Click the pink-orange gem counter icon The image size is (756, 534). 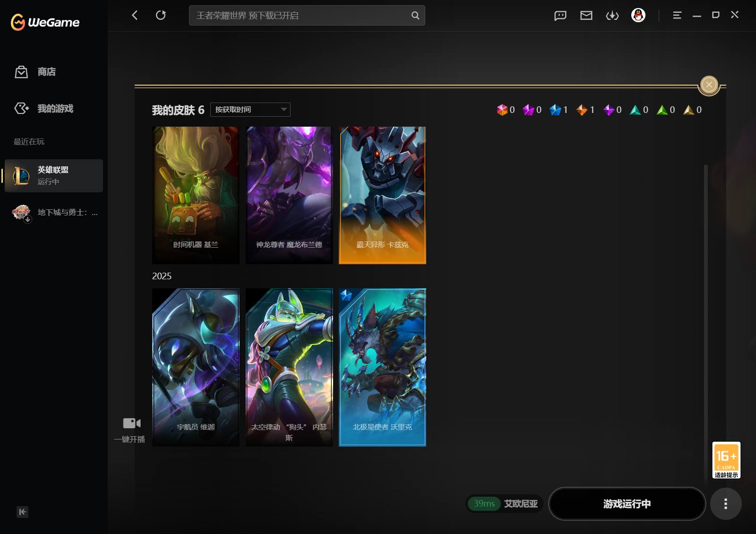point(502,110)
